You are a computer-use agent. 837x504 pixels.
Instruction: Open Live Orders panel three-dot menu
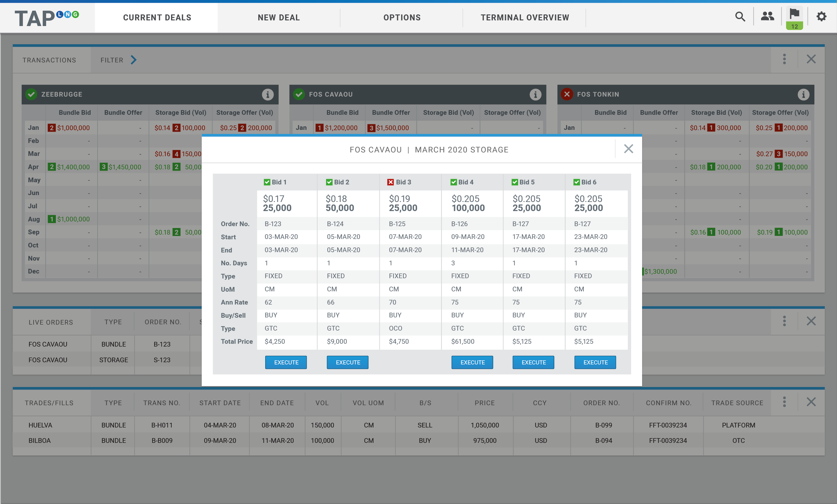[x=784, y=321]
